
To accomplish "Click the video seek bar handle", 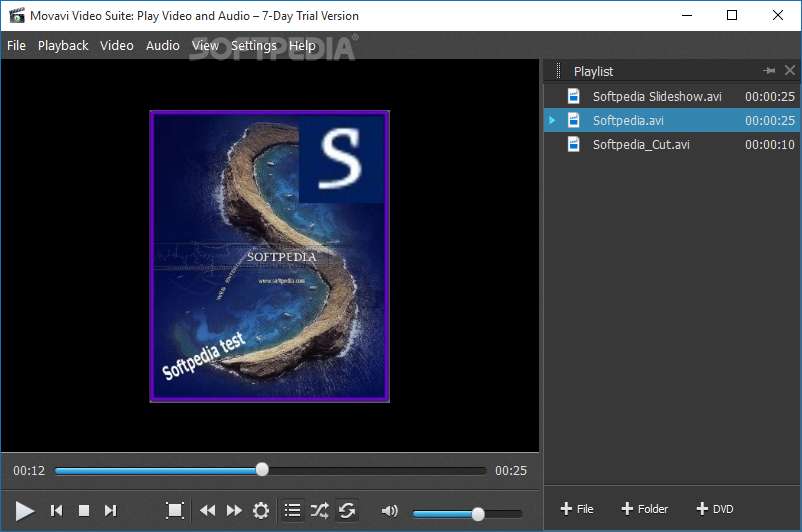I will point(262,470).
